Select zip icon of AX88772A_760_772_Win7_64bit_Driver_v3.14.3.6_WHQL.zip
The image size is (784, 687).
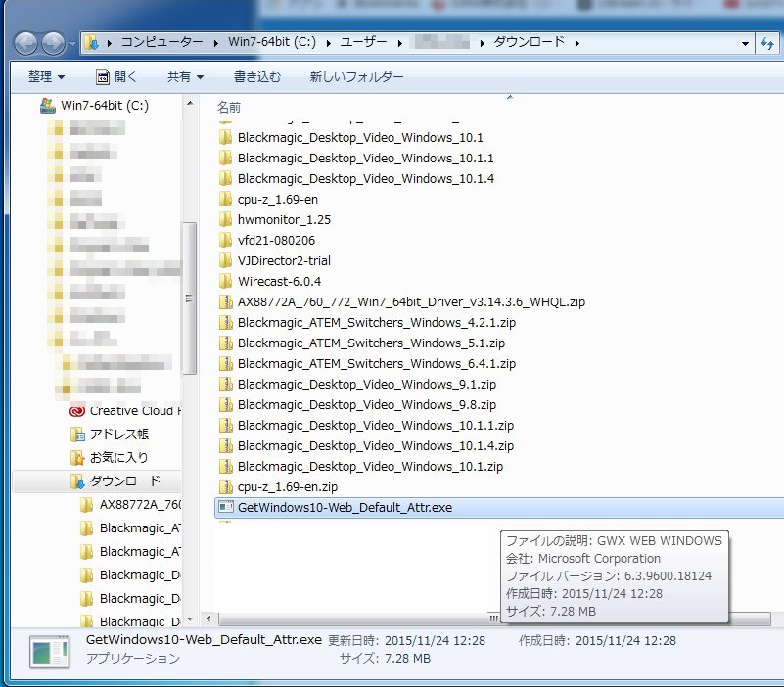coord(225,302)
